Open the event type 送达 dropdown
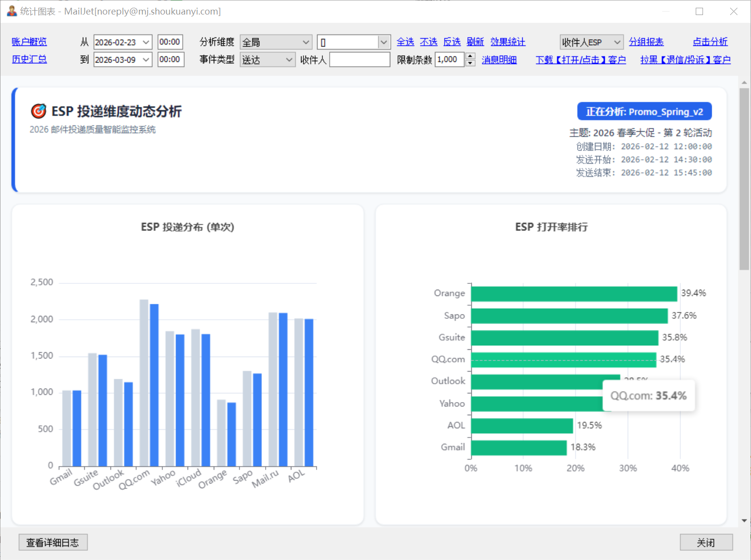Screen dimensions: 751x560 click(289, 60)
